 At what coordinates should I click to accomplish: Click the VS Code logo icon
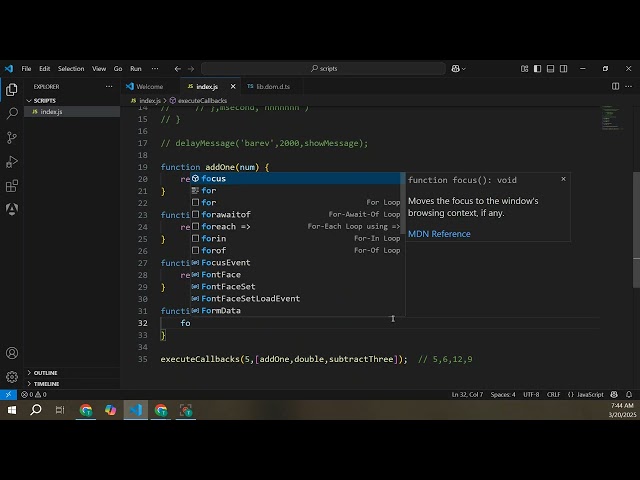click(x=9, y=69)
